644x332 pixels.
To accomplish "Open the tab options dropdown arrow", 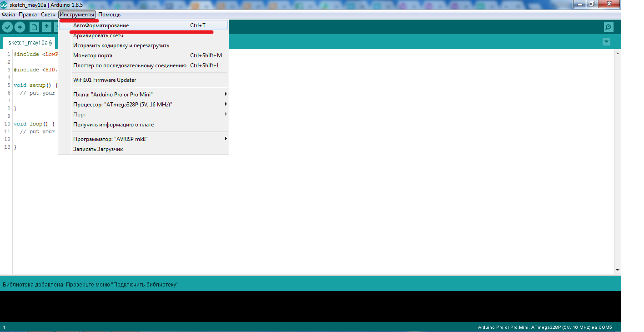I will tap(606, 42).
